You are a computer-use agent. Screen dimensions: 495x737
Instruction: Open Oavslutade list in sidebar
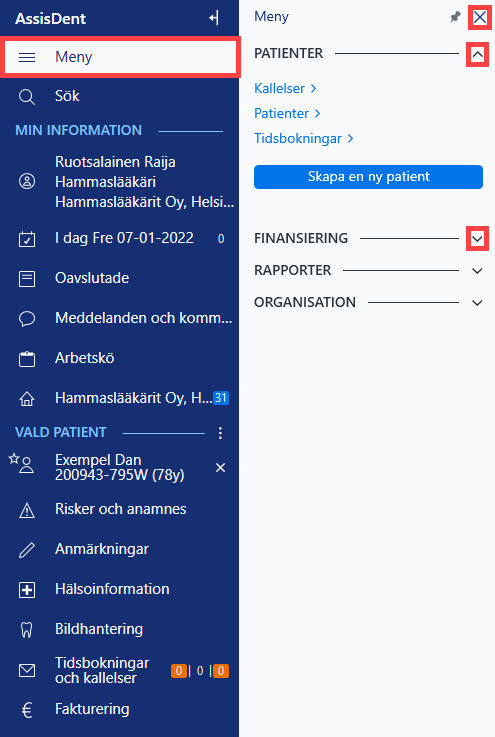tap(119, 278)
